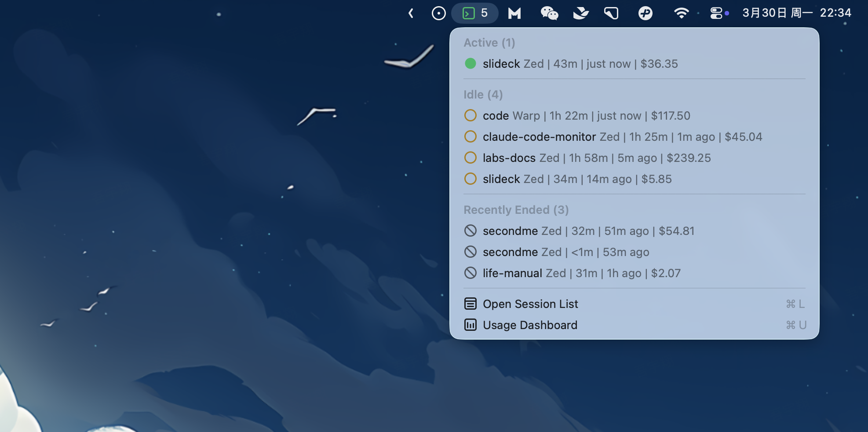Expand hidden menu bar items with chevron
This screenshot has width=868, height=432.
(411, 13)
